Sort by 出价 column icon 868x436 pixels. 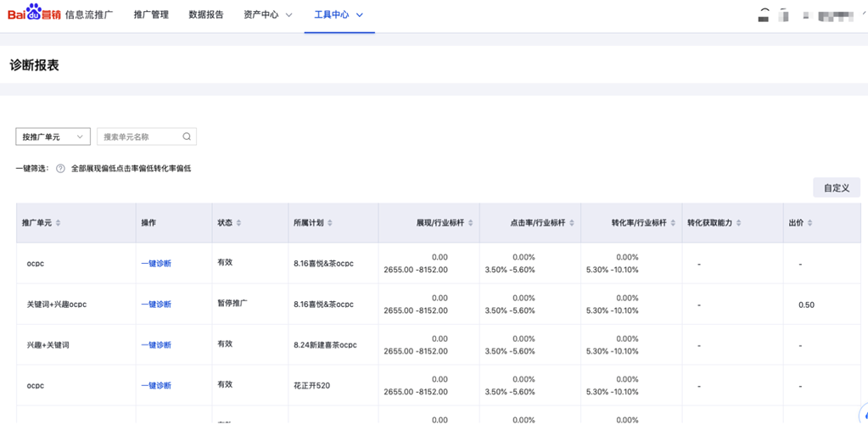coord(810,223)
